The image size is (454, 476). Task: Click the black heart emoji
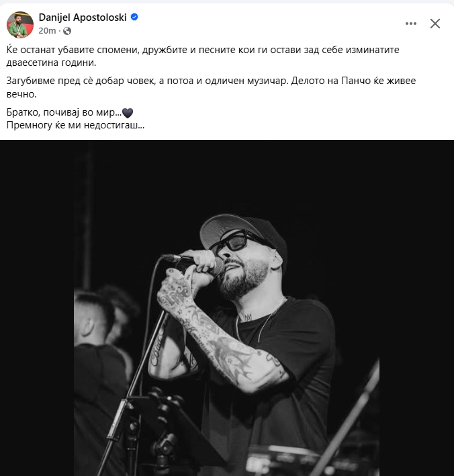(x=128, y=113)
